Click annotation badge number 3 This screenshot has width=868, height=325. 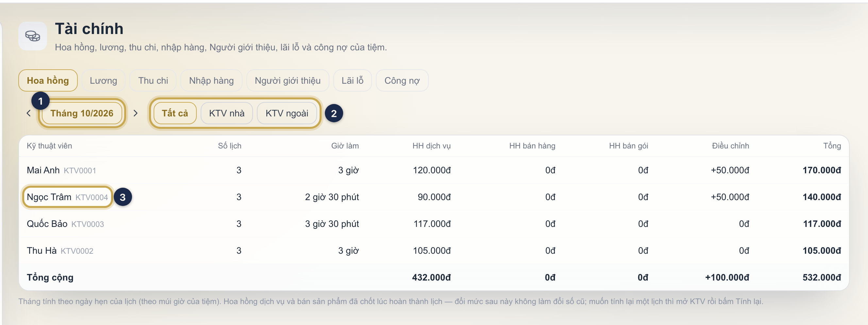click(x=123, y=197)
